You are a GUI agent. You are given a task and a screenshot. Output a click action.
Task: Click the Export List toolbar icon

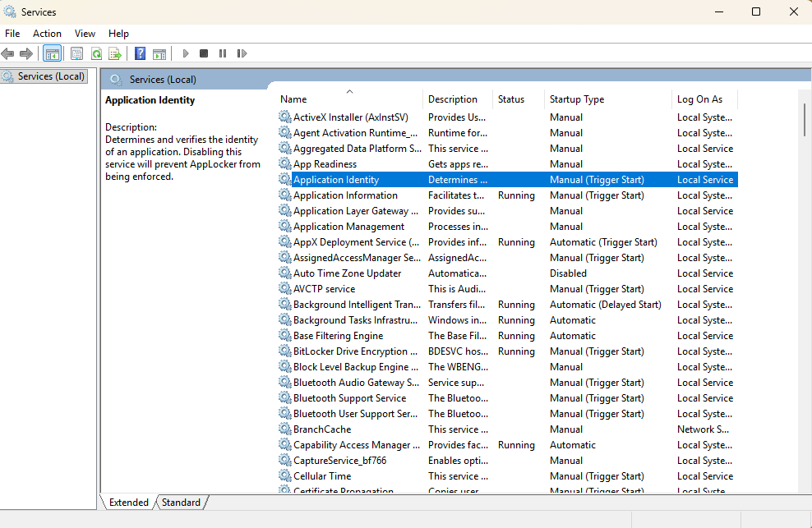point(115,53)
